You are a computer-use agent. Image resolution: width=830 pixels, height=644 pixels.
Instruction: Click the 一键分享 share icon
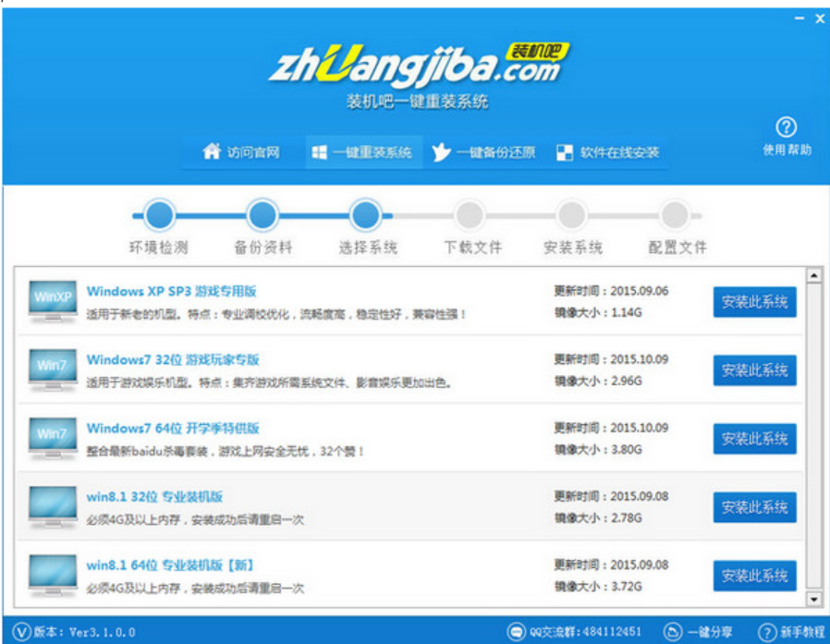point(672,632)
